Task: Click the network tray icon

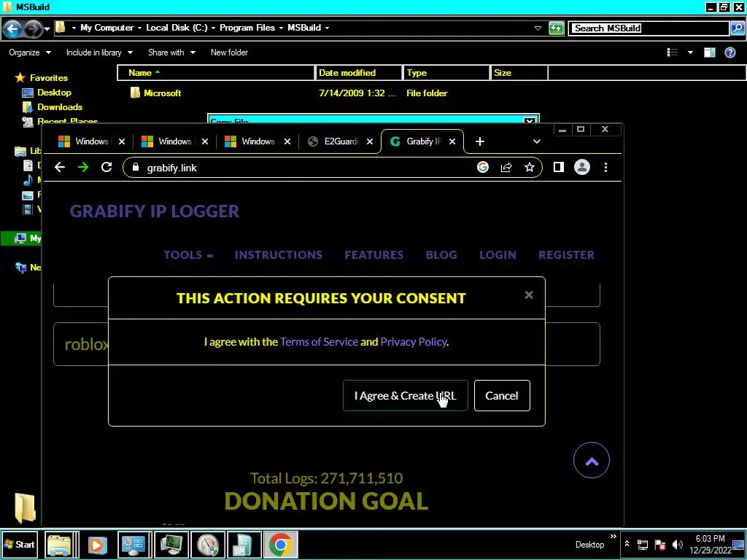Action: [643, 544]
